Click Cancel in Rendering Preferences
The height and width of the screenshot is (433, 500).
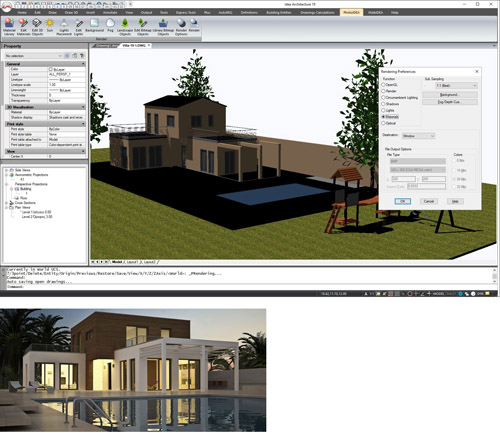point(429,201)
